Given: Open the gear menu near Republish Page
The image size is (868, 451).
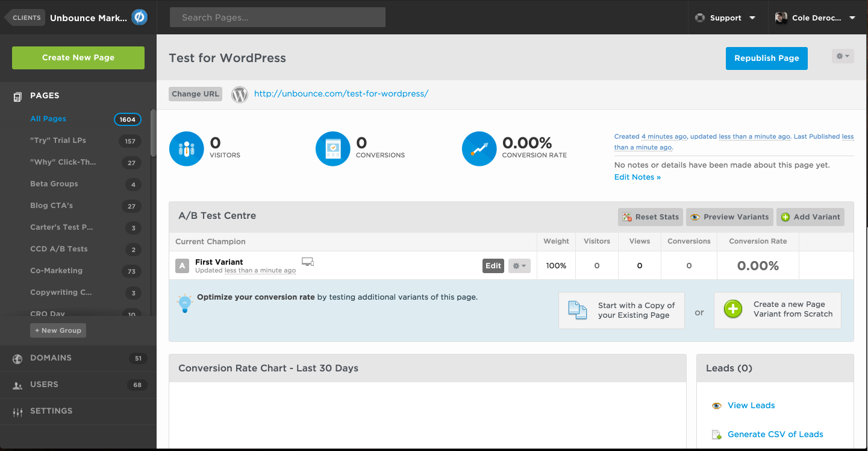Looking at the screenshot, I should [x=841, y=55].
